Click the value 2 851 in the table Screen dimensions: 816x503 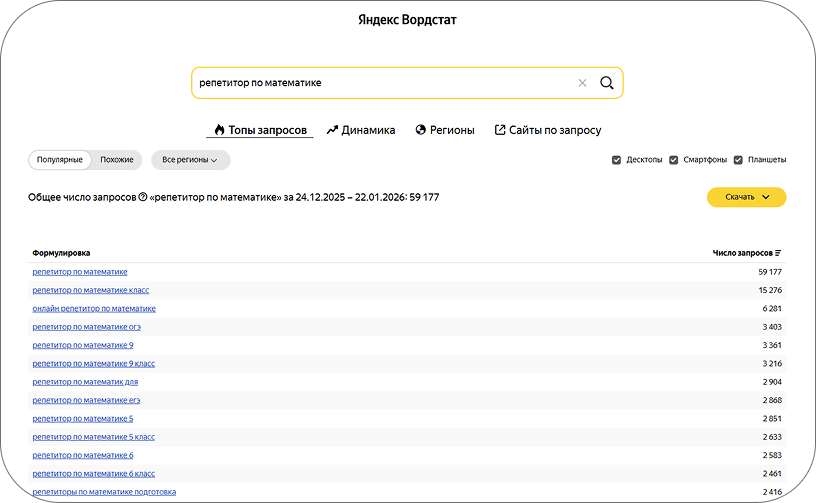[x=772, y=419]
